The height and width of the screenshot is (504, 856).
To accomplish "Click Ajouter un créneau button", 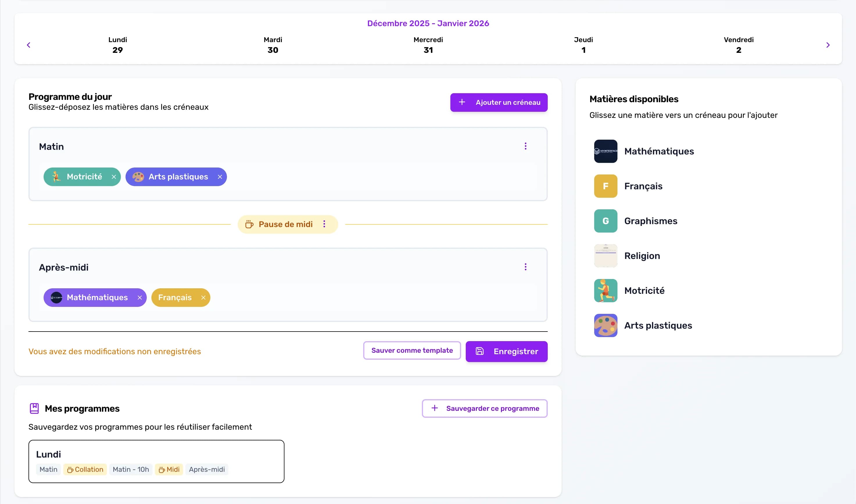I will tap(499, 102).
